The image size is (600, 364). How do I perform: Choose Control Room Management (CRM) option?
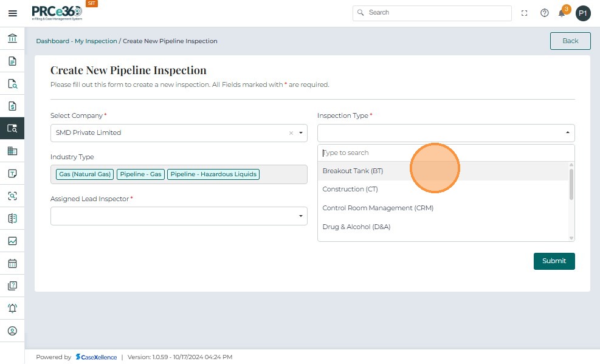coord(378,208)
